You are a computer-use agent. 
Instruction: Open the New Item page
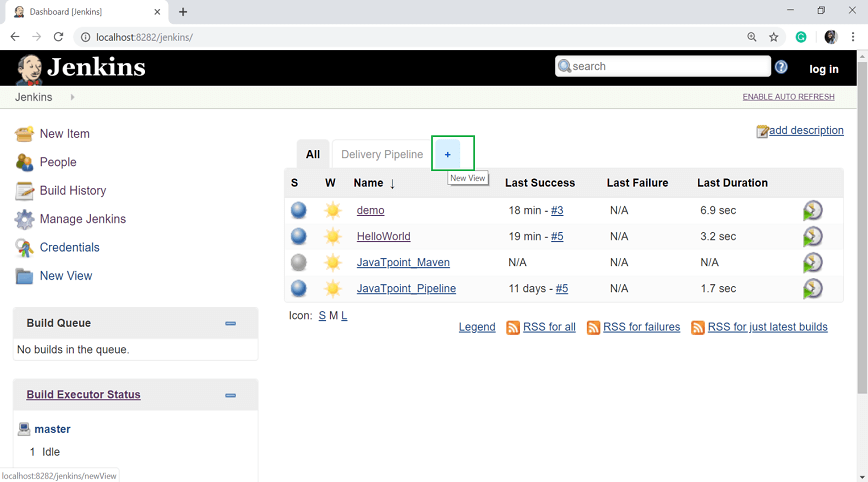pos(64,133)
